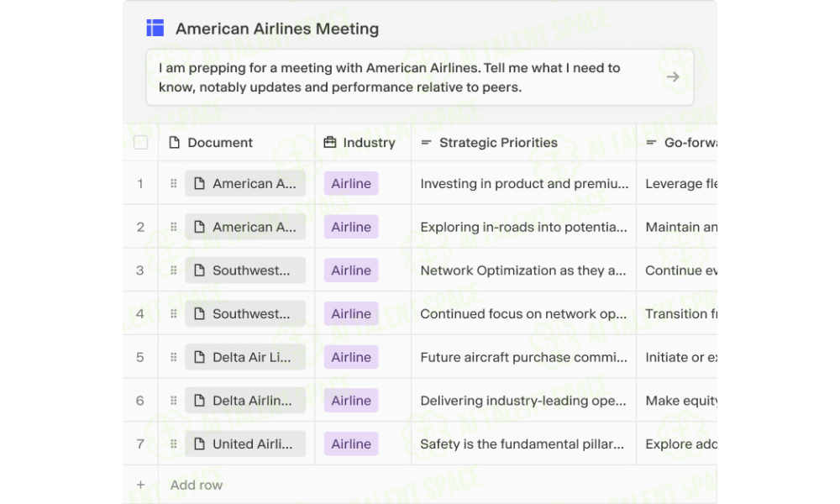Click the Airline tag in row 7
The image size is (840, 504).
point(351,444)
